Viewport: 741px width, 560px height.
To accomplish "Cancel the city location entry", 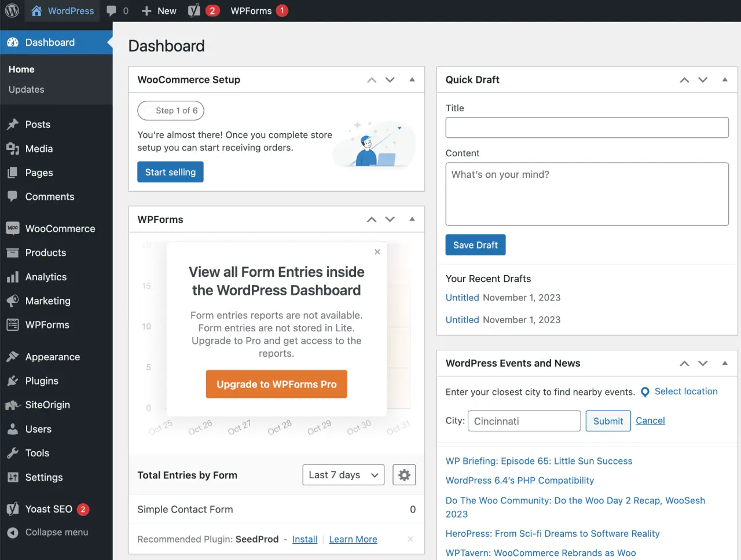I will point(650,421).
